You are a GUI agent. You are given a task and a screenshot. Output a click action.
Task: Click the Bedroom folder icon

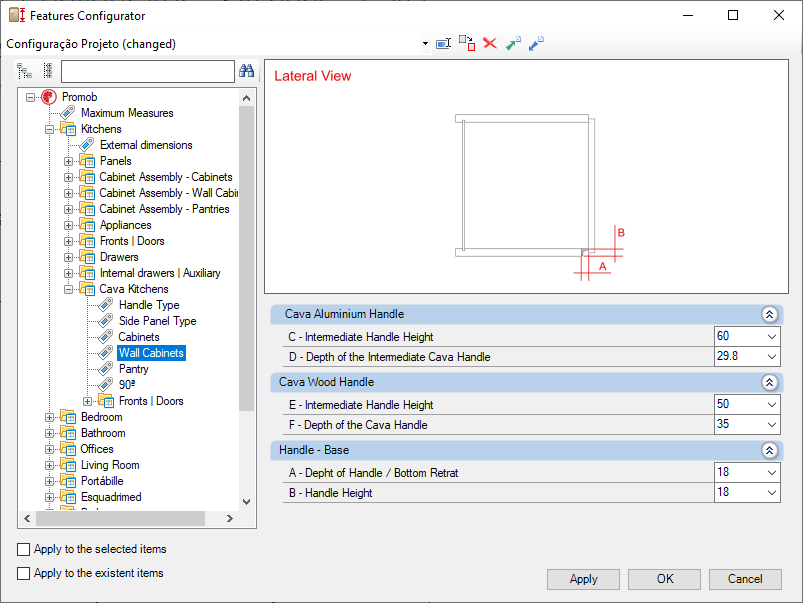(x=68, y=417)
